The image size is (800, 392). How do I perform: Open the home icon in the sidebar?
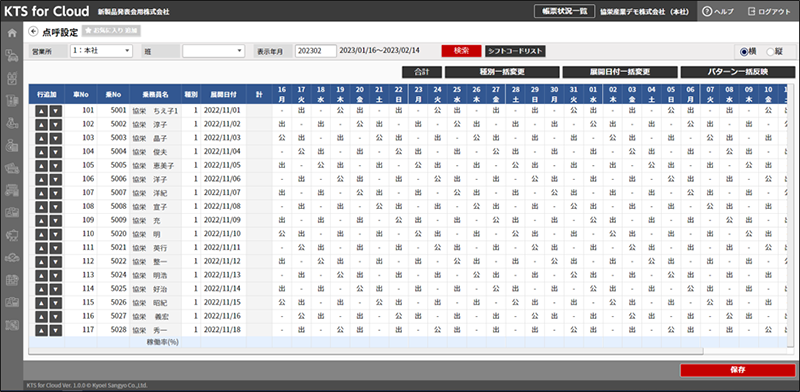click(x=11, y=34)
